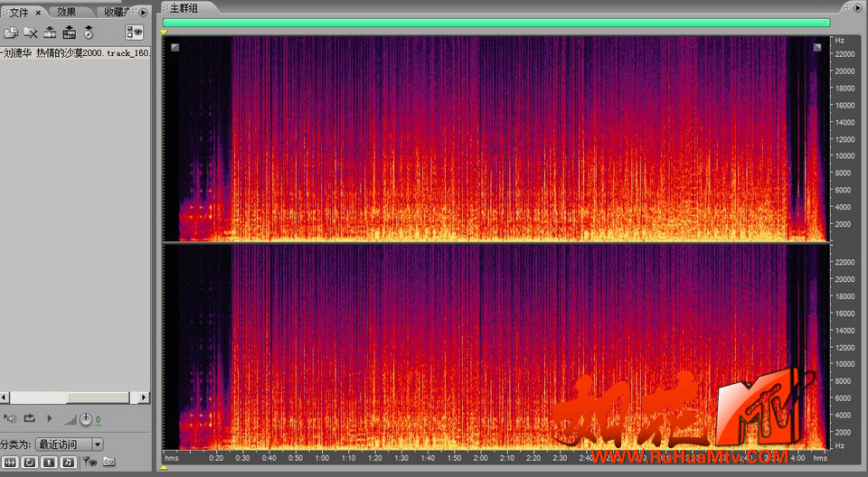Toggle the show MIDI files note button
868x477 pixels.
pyautogui.click(x=69, y=462)
